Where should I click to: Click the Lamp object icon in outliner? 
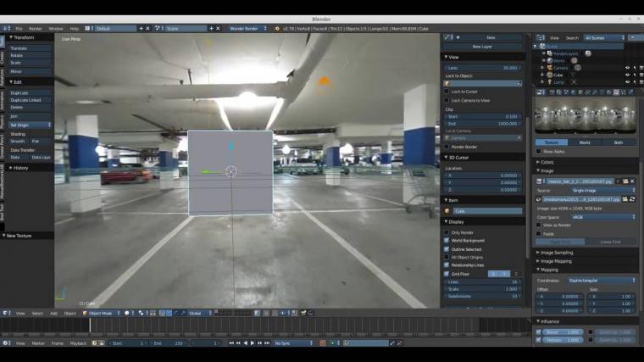[x=549, y=82]
